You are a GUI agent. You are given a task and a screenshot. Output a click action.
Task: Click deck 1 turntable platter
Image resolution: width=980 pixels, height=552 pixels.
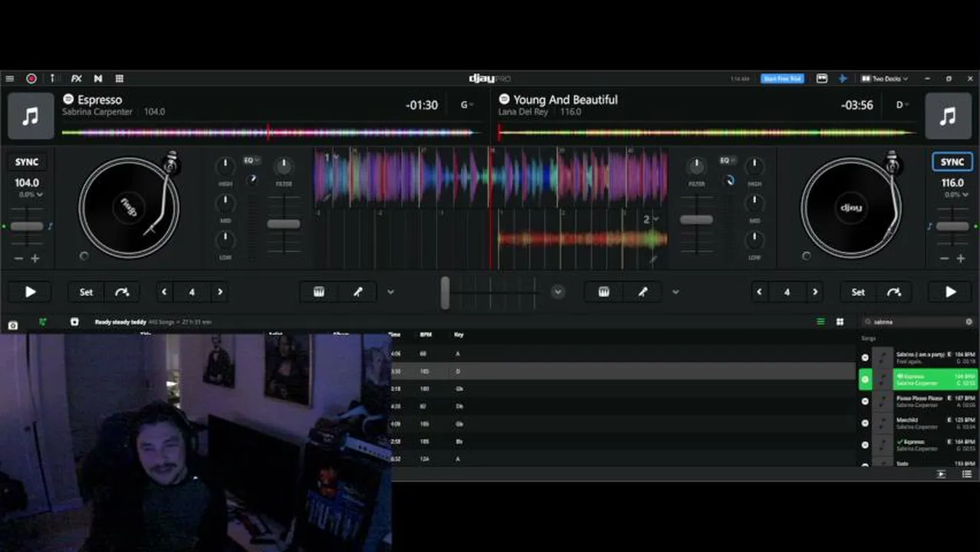pos(128,208)
